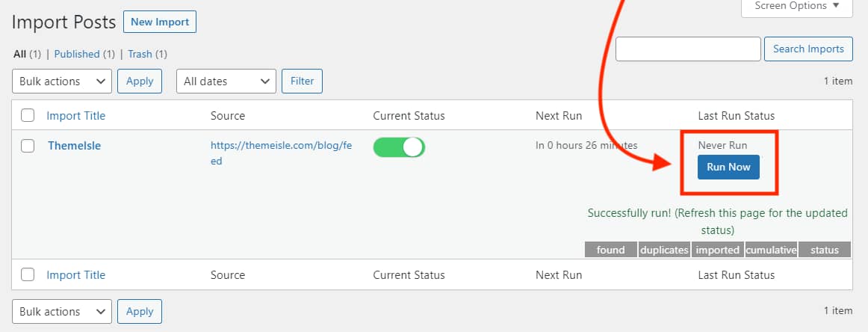868x332 pixels.
Task: Click the Filter button
Action: coord(303,81)
